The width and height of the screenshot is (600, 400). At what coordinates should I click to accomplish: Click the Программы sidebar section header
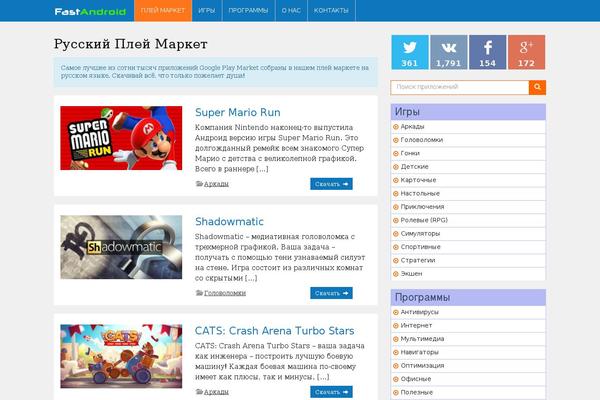[x=468, y=297]
